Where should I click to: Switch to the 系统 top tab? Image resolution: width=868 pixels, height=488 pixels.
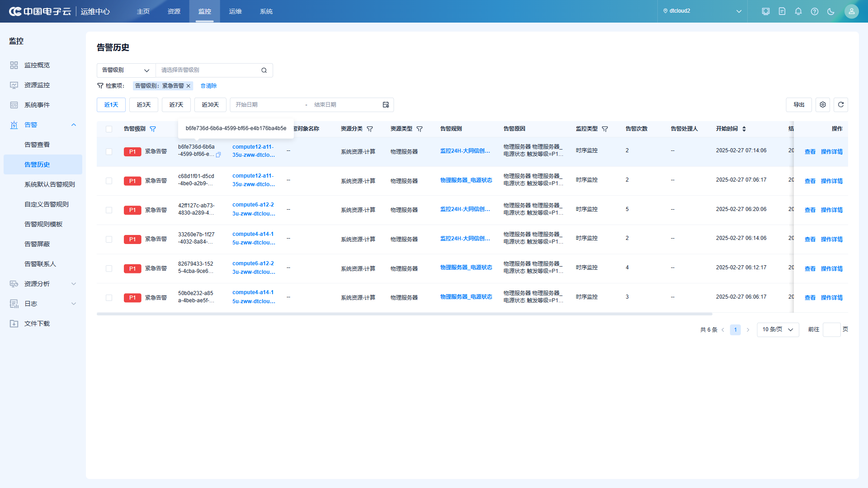point(266,11)
